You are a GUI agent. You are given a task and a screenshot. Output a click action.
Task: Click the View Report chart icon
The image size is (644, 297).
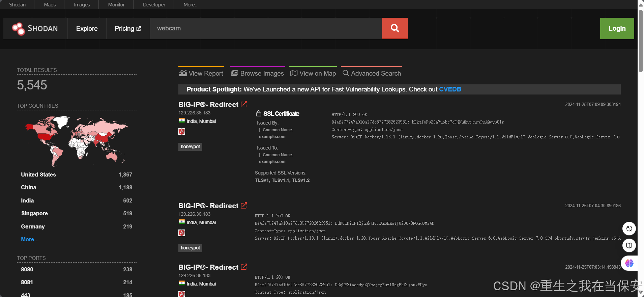coord(183,73)
